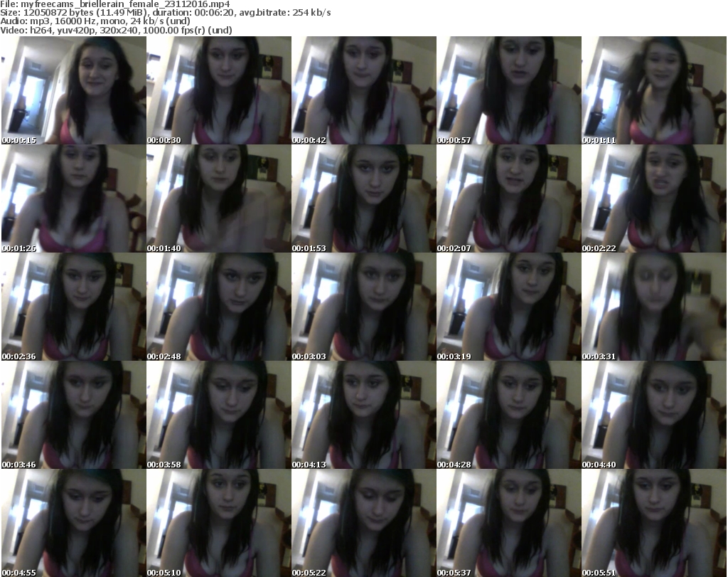The width and height of the screenshot is (728, 577).
Task: Select the thumbnail stamped 00:04:13
Action: coord(364,415)
